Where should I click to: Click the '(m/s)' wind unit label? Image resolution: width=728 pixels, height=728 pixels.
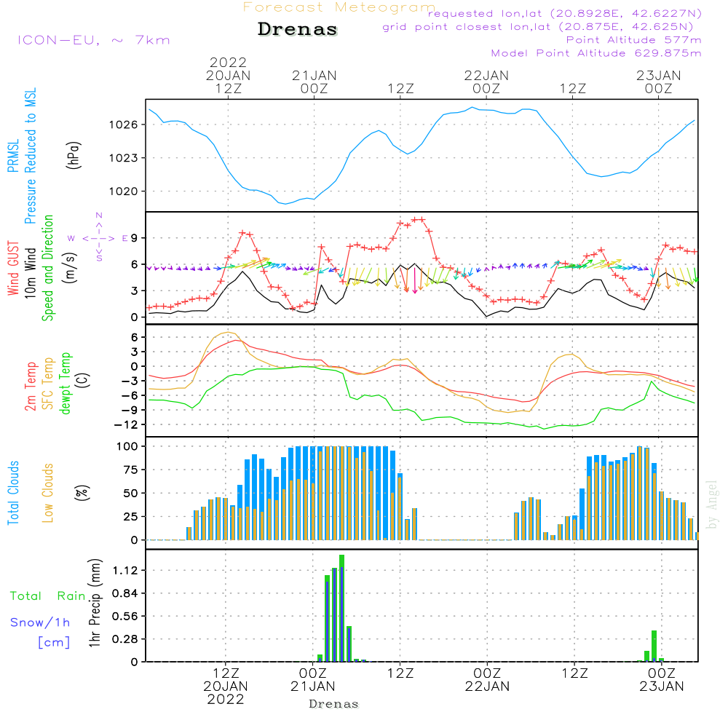(70, 268)
